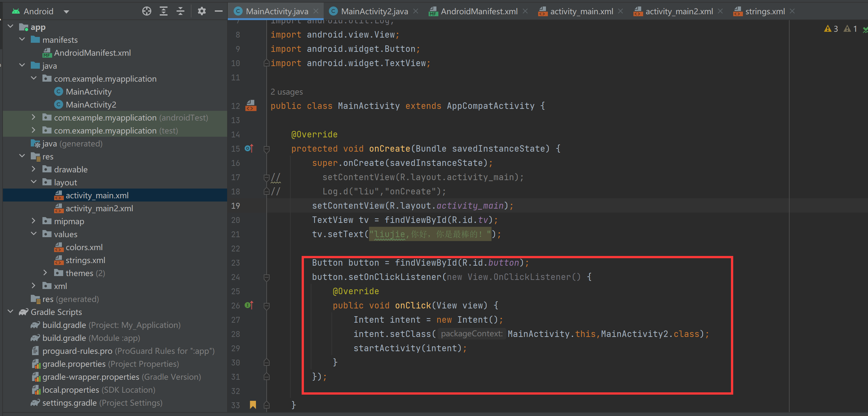Expand the androidTest package
This screenshot has height=416, width=868.
pos(34,117)
